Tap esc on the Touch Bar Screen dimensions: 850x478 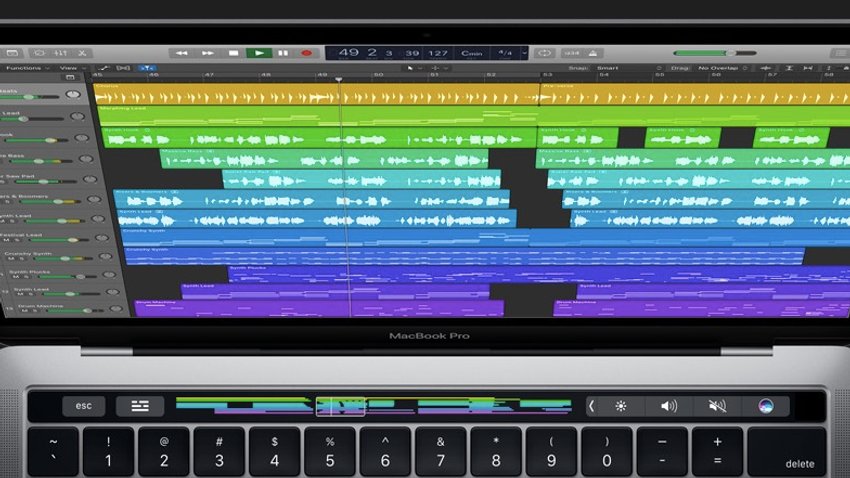[83, 406]
